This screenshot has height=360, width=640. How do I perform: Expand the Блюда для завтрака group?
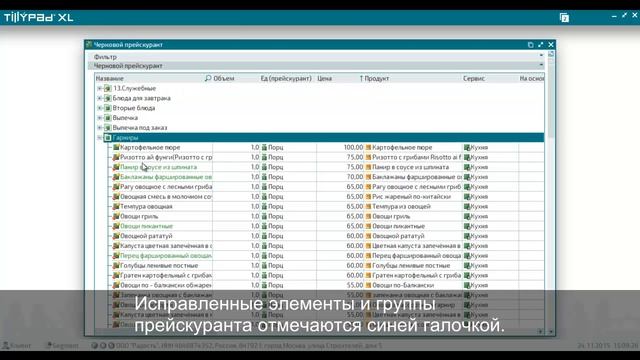[x=99, y=98]
